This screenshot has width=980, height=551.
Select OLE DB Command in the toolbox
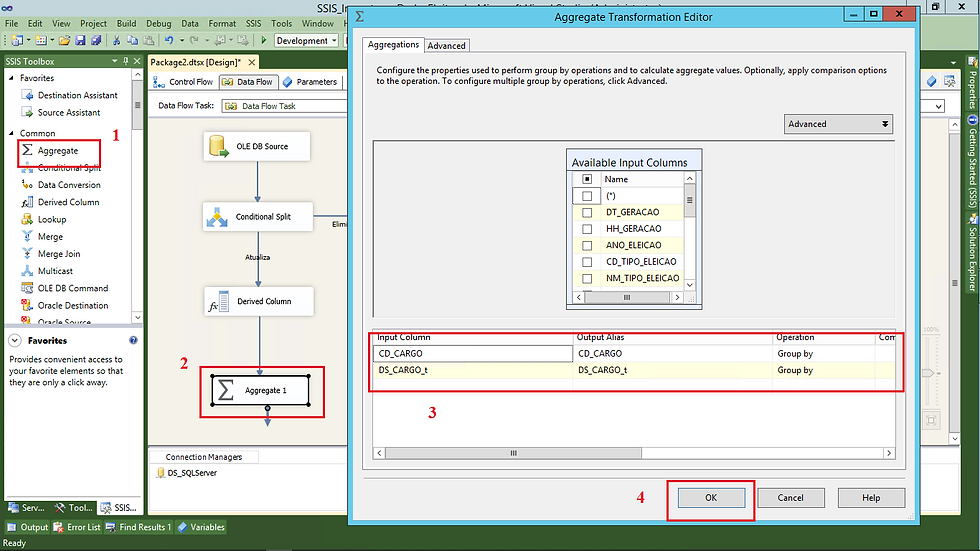(x=72, y=288)
